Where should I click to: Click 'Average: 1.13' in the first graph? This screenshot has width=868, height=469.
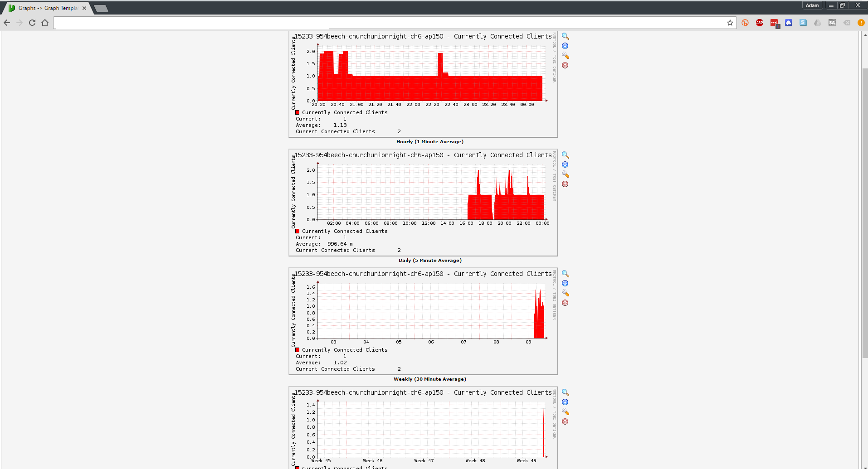(x=321, y=125)
